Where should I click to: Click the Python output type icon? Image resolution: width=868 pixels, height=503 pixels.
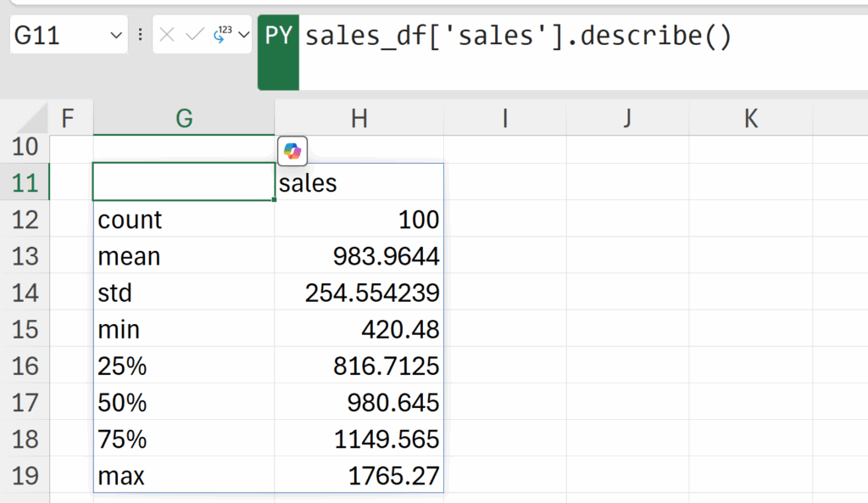(x=224, y=35)
